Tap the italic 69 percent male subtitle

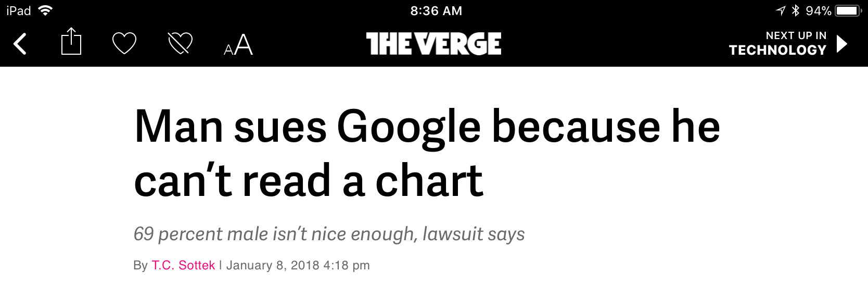tap(329, 234)
